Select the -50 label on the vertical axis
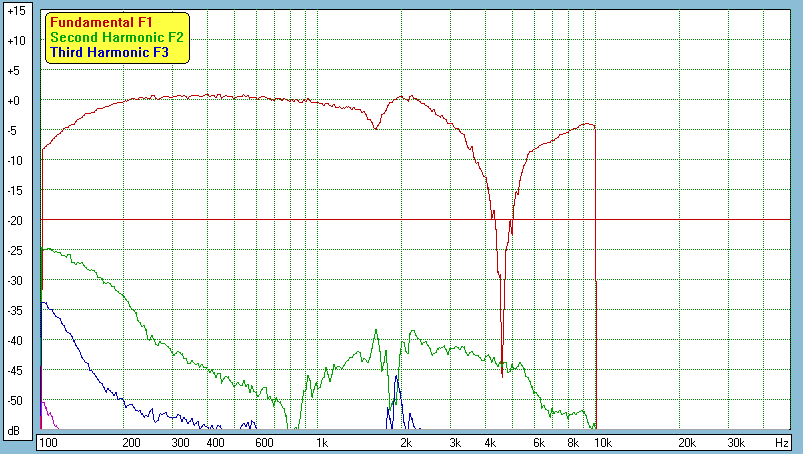Viewport: 803px width, 454px height. click(x=15, y=401)
